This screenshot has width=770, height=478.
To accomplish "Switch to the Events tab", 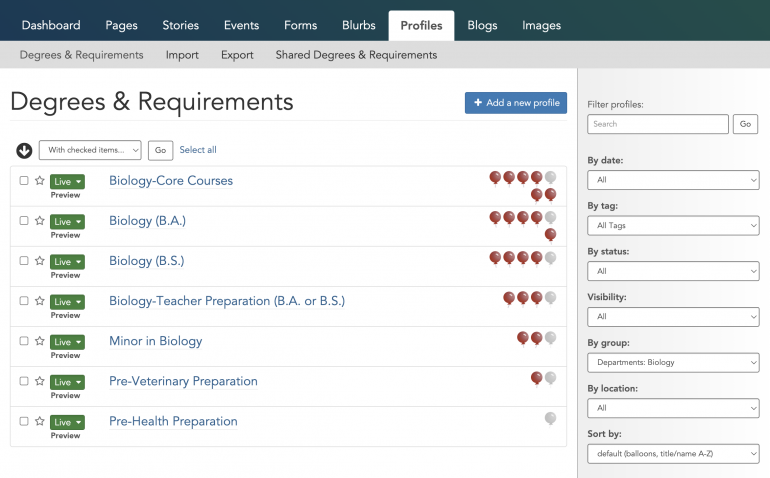I will 241,26.
